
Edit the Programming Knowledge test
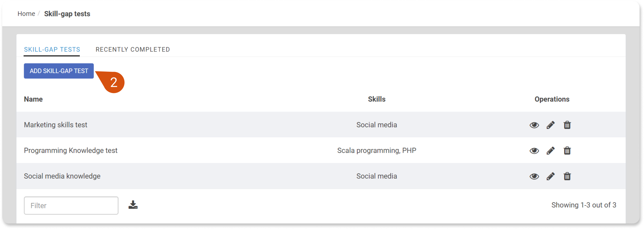point(551,151)
